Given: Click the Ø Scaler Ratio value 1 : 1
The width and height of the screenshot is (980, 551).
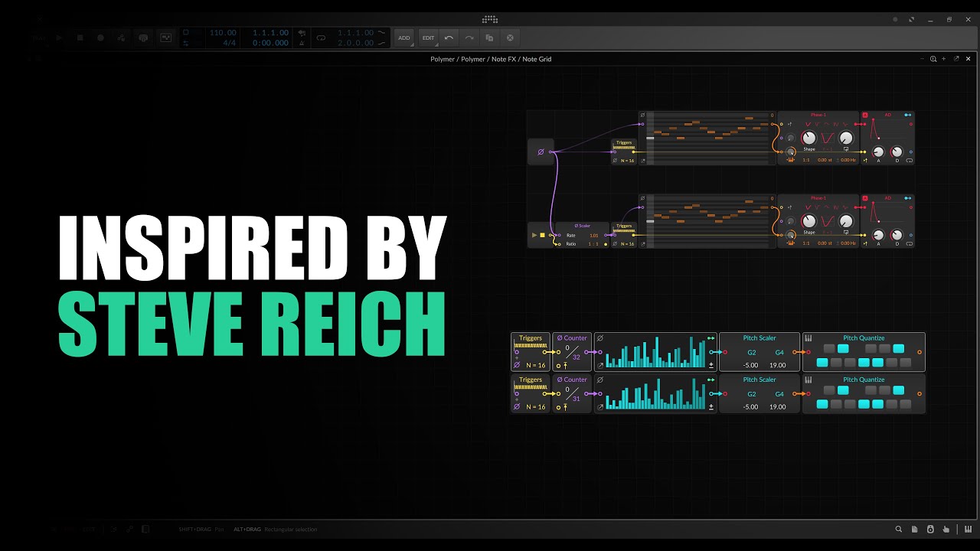Looking at the screenshot, I should (593, 244).
